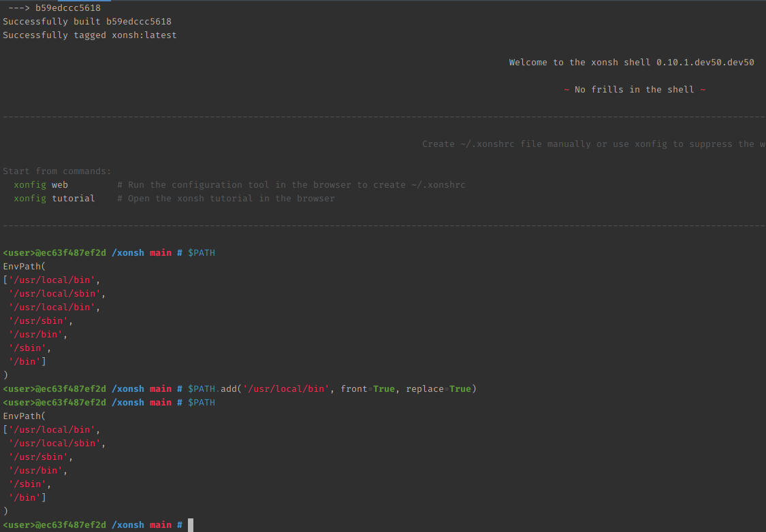Click the 'Welcome to the xonsh shell' banner text
The image size is (766, 532).
pos(632,63)
